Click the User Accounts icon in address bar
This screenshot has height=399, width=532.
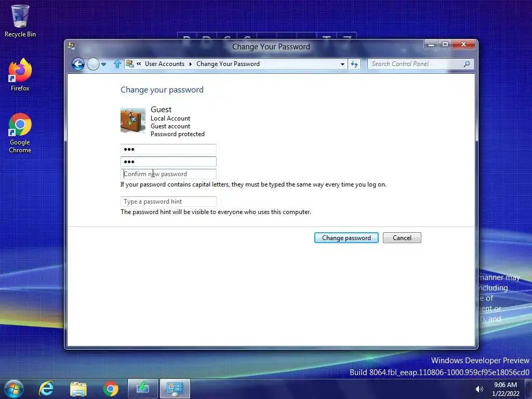pos(129,63)
